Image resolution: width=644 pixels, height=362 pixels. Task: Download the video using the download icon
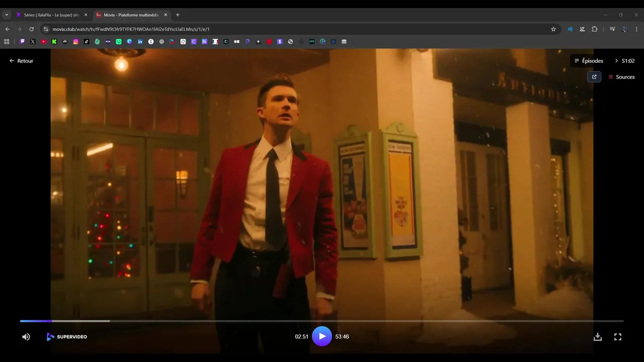click(x=598, y=337)
